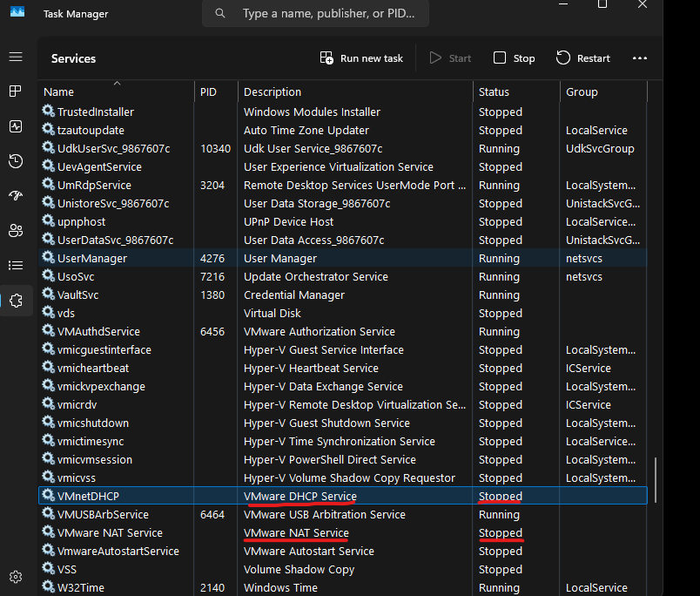Screen dimensions: 700x596
Task: Open Task Manager settings gear
Action: pos(16,577)
